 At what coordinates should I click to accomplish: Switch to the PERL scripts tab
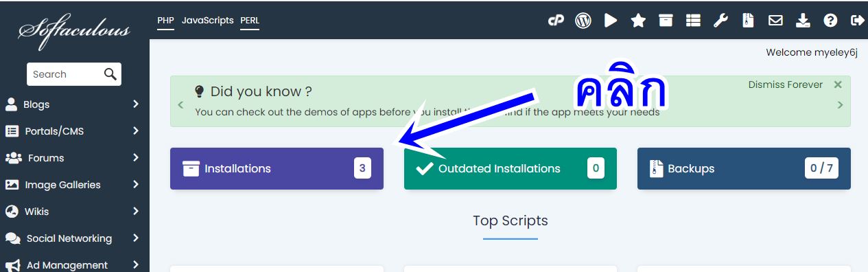(x=250, y=21)
